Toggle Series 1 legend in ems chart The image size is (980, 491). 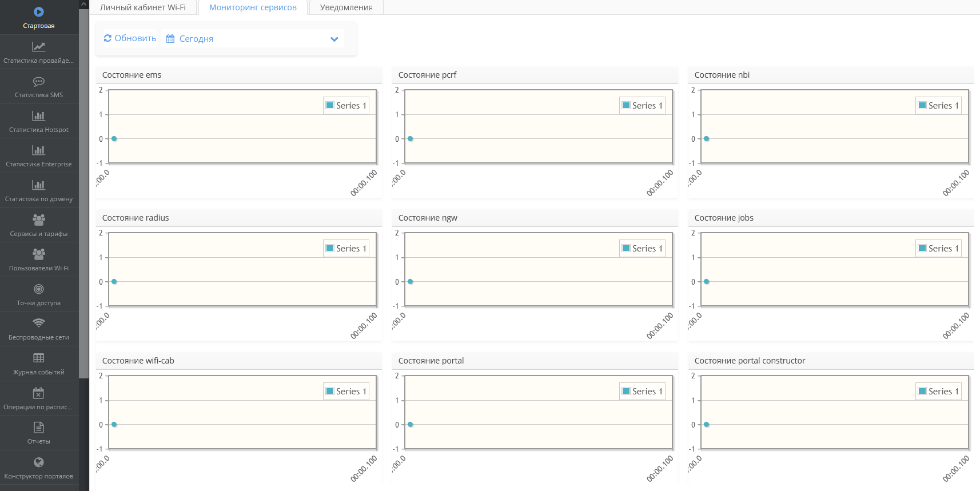point(346,106)
